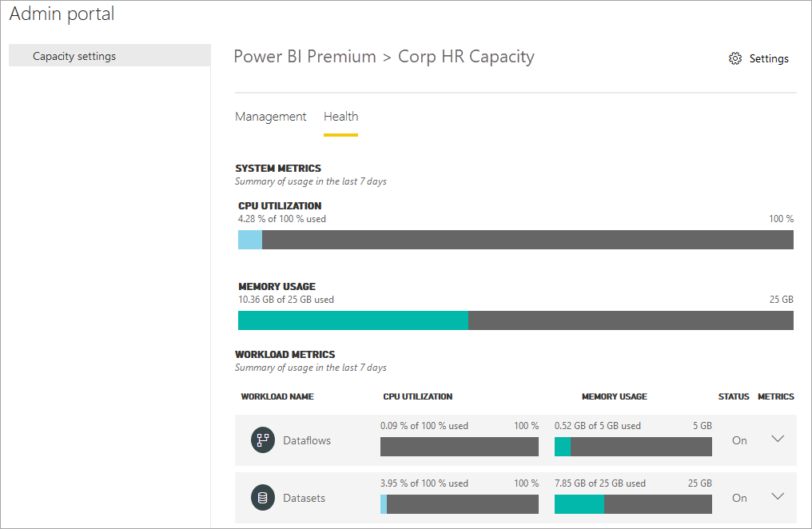Go to Power BI Premium breadcrumb
Screen dimensions: 812x529
(x=305, y=57)
